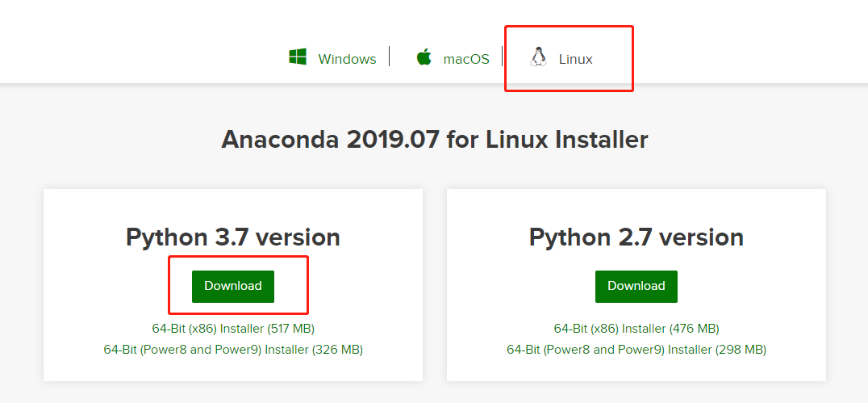Click the Anaconda 2019.07 for Linux Installer heading
The height and width of the screenshot is (403, 868).
[x=435, y=140]
